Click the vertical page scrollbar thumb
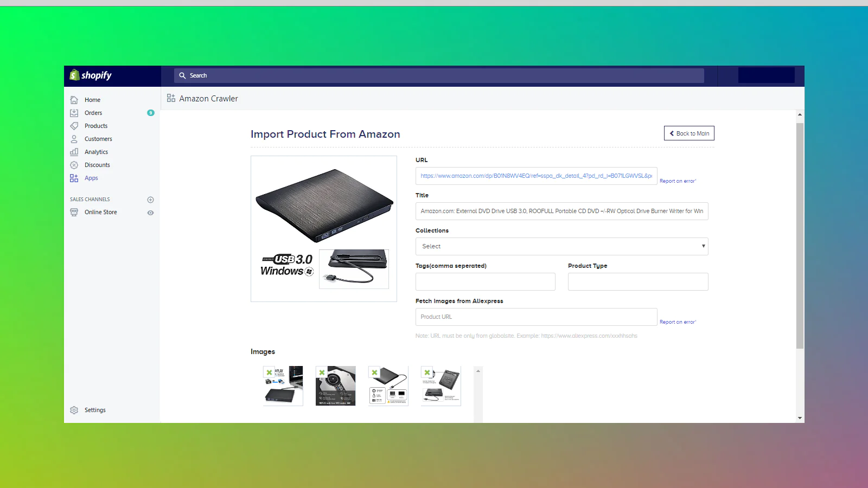This screenshot has height=488, width=868. (800, 235)
